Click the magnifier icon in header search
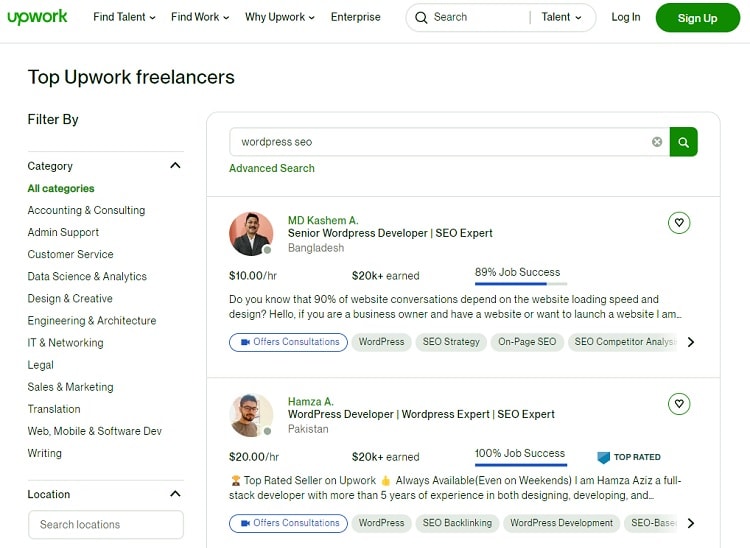This screenshot has height=548, width=750. [421, 18]
